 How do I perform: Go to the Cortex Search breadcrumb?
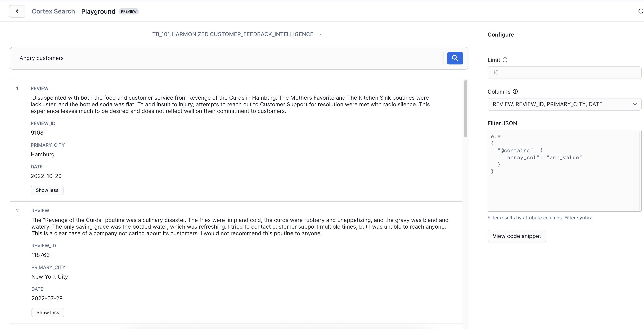(53, 11)
